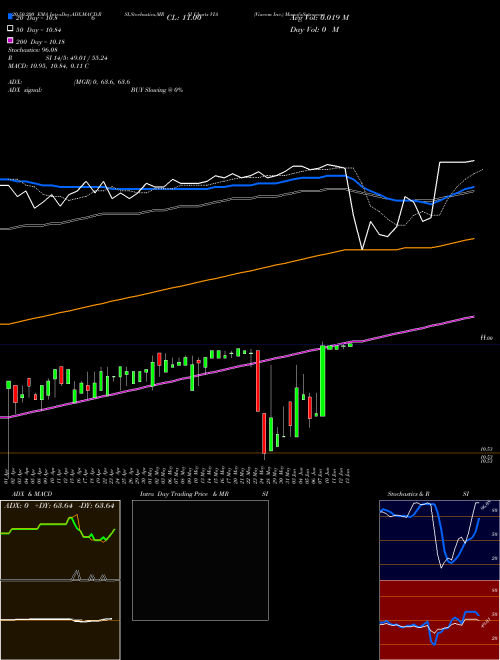Click the '01 Apr' date axis label
This screenshot has height=660, width=500.
pyautogui.click(x=7, y=475)
